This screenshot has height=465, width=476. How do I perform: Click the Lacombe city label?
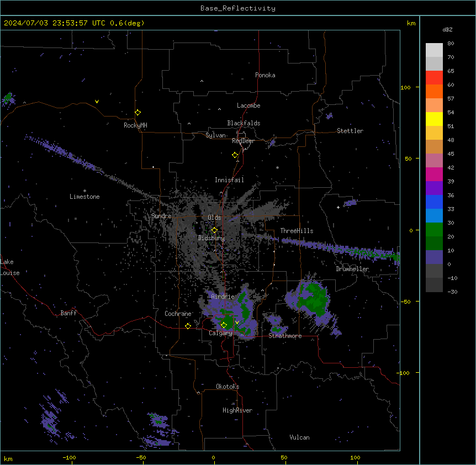click(248, 105)
